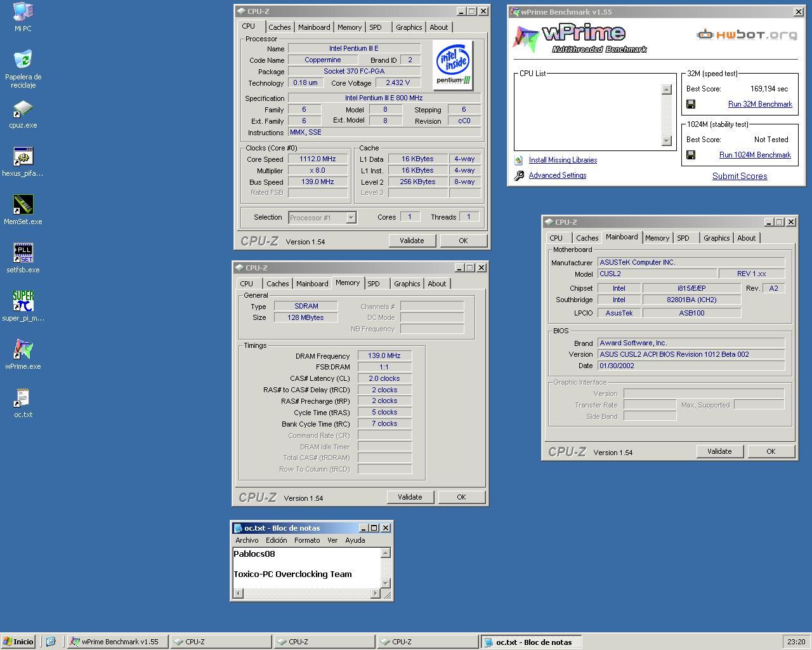
Task: Open Graphics tab in top CPU-Z window
Action: (x=409, y=27)
